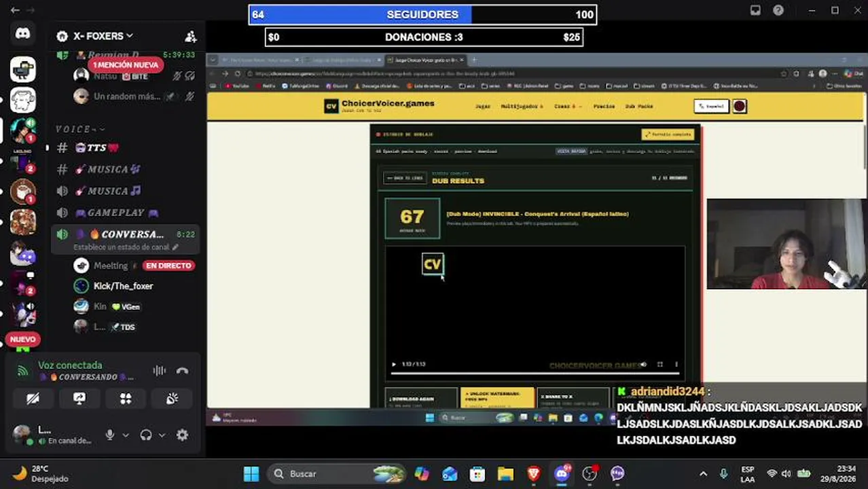Open Microsoft Store from taskbar
The height and width of the screenshot is (489, 868).
pyautogui.click(x=477, y=473)
